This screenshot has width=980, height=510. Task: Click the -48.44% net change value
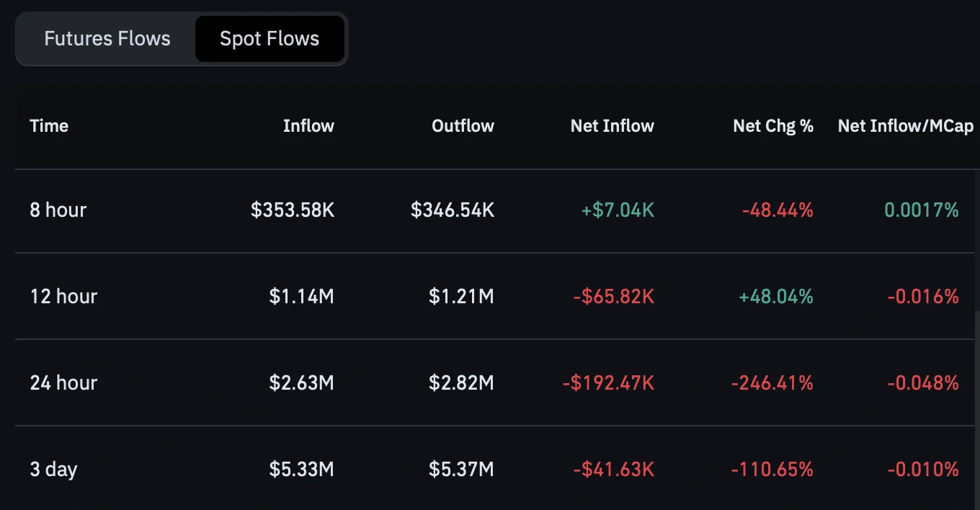[x=778, y=210]
